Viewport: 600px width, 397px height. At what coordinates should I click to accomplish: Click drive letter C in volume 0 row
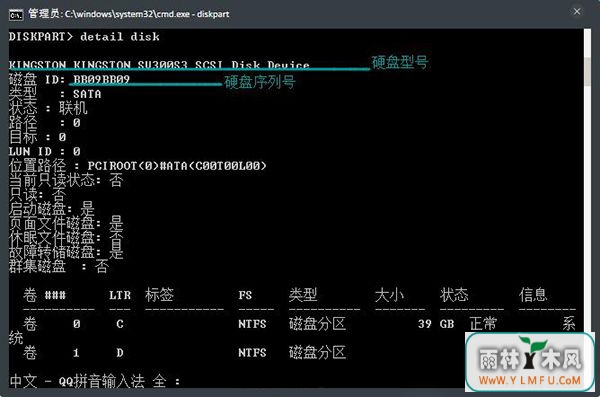120,324
